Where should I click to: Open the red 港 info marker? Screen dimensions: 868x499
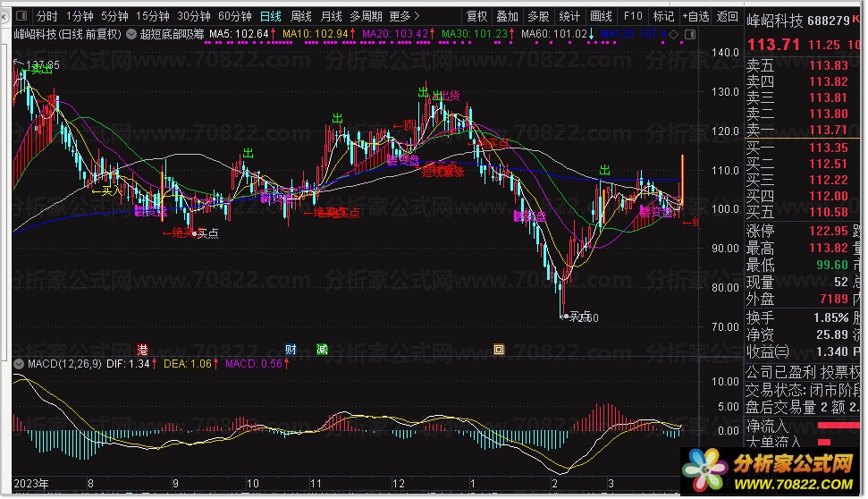coord(143,350)
